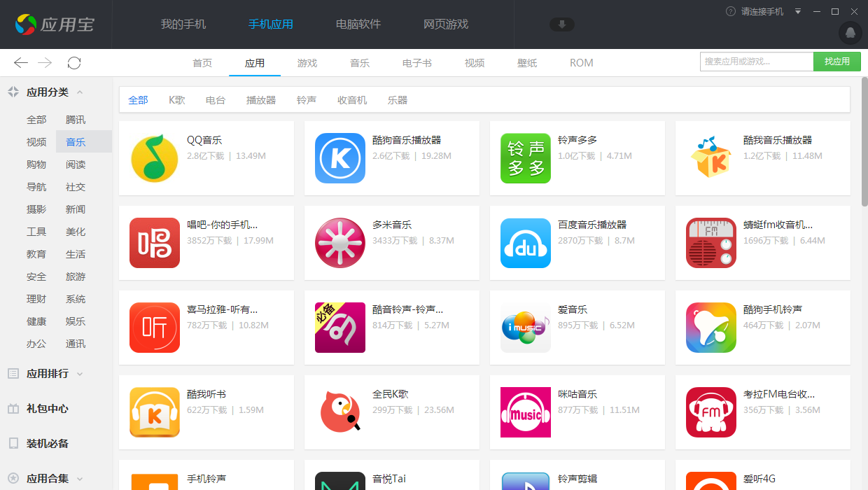
Task: Open the 音乐 sub tab
Action: click(360, 63)
